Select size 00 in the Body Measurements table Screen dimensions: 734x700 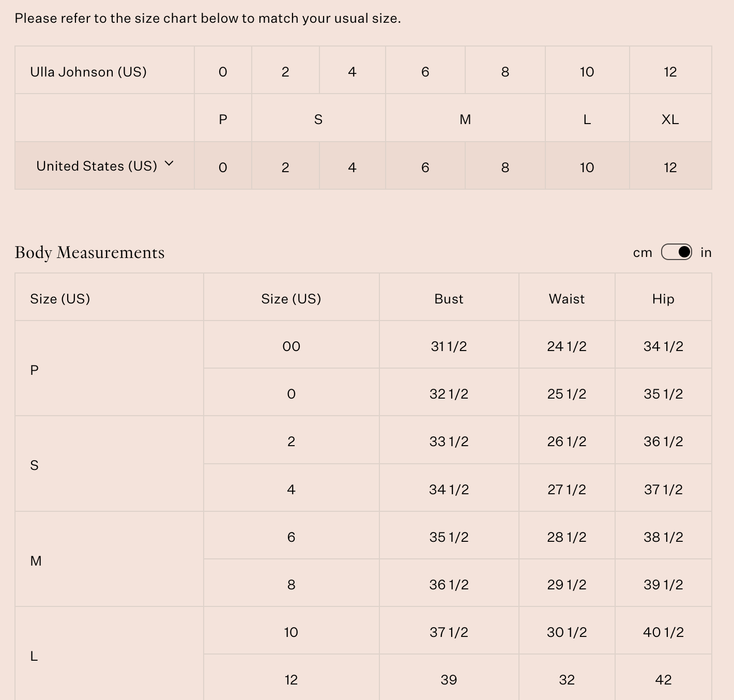click(291, 346)
